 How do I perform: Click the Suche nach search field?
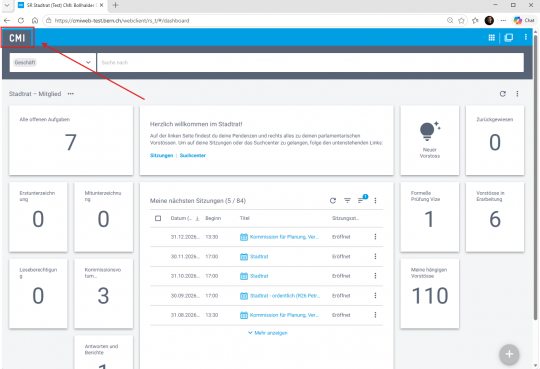tap(310, 62)
